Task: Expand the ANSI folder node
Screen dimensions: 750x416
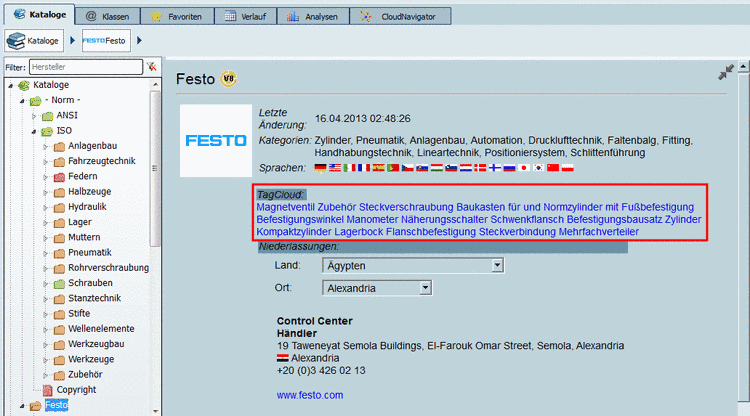Action: pyautogui.click(x=34, y=116)
